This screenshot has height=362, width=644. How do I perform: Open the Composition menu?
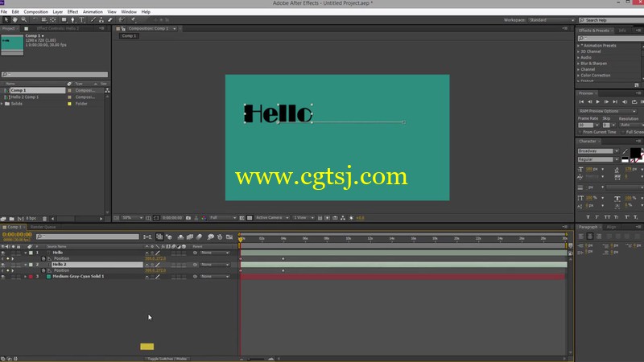pyautogui.click(x=35, y=12)
